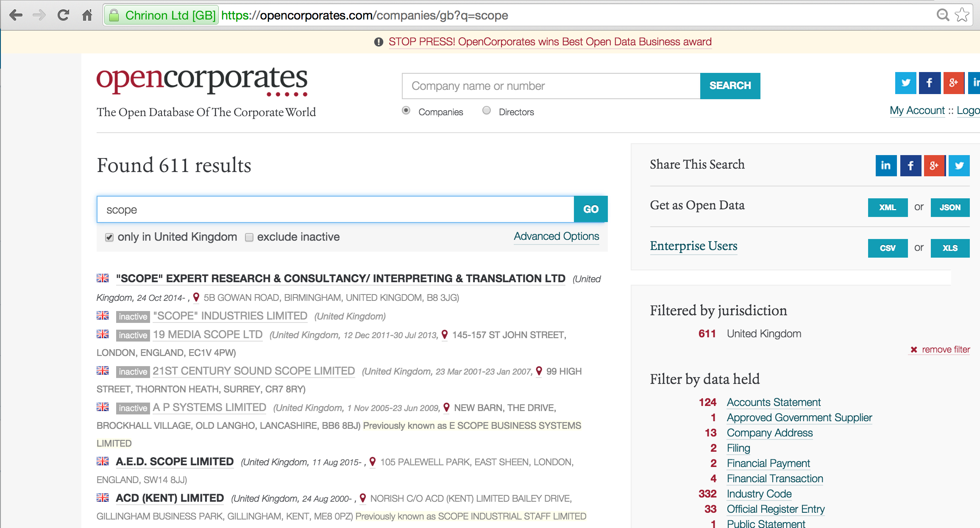Click header Twitter icon
This screenshot has height=528, width=980.
coord(905,83)
